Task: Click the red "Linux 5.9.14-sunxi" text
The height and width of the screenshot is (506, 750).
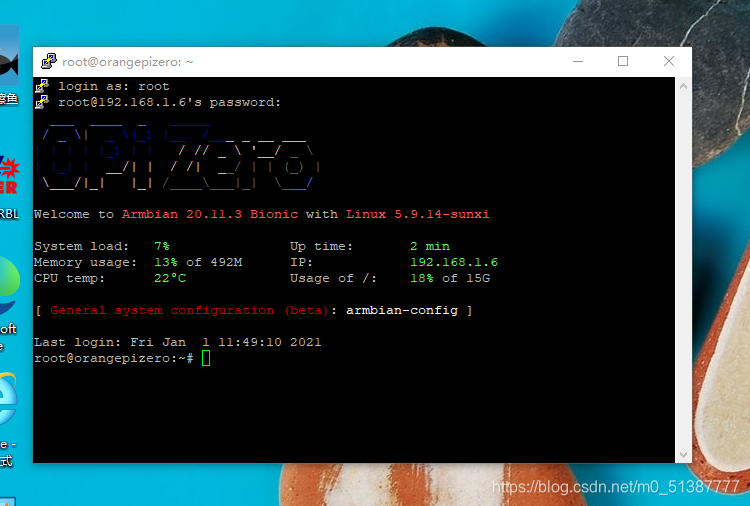Action: [x=418, y=214]
